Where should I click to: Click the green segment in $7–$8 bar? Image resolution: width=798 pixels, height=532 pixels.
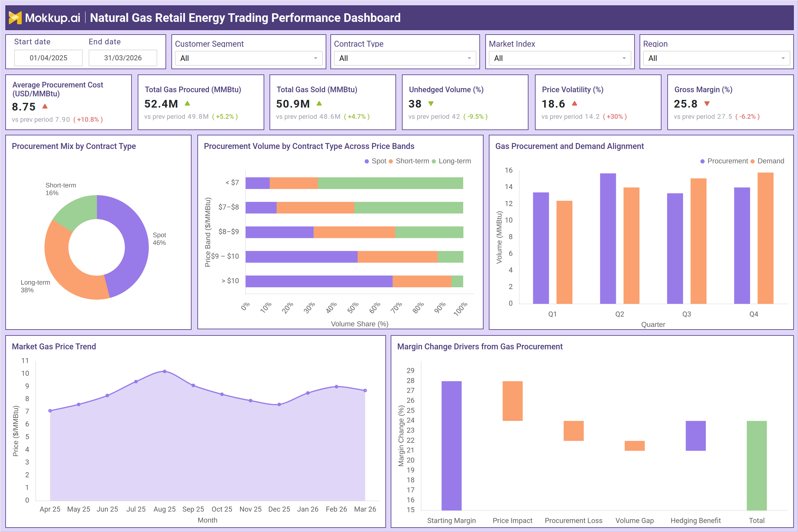coord(408,208)
